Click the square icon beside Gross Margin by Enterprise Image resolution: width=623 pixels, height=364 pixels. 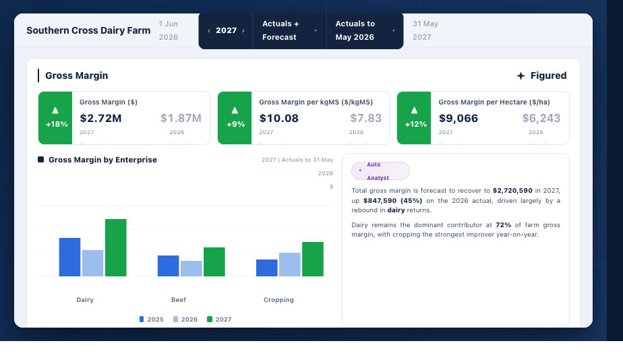(40, 160)
